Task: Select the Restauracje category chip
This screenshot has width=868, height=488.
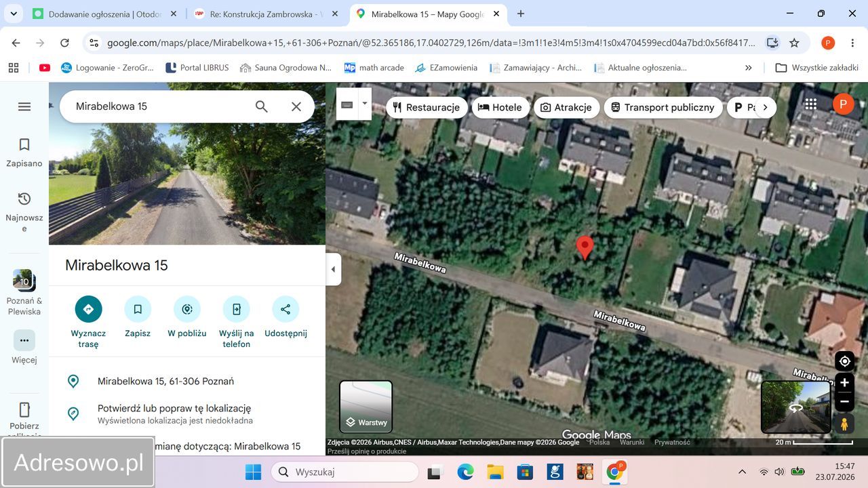Action: pyautogui.click(x=426, y=107)
